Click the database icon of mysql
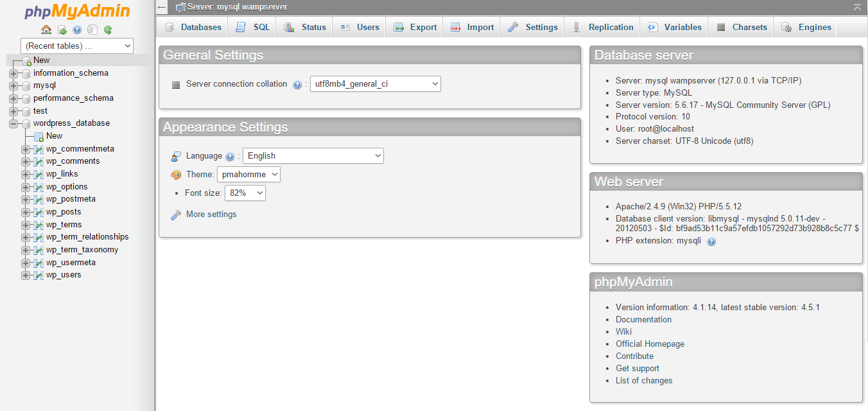868x411 pixels. pyautogui.click(x=26, y=86)
